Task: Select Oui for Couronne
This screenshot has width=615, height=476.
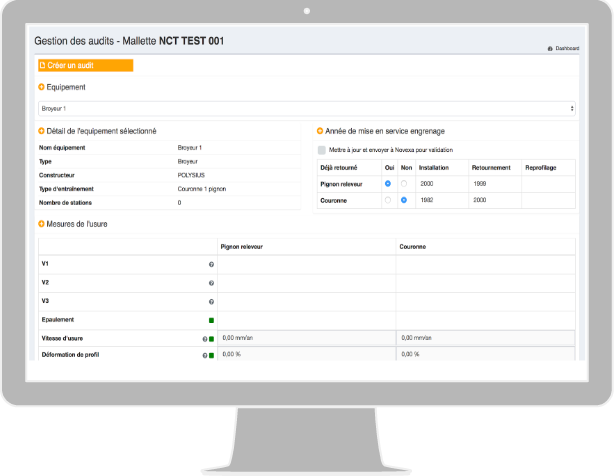Action: [387, 200]
